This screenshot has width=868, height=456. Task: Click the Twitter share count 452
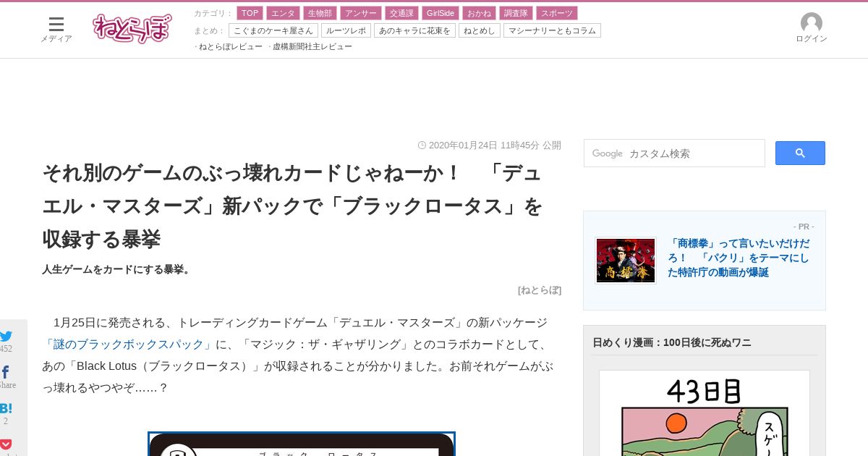click(x=6, y=349)
